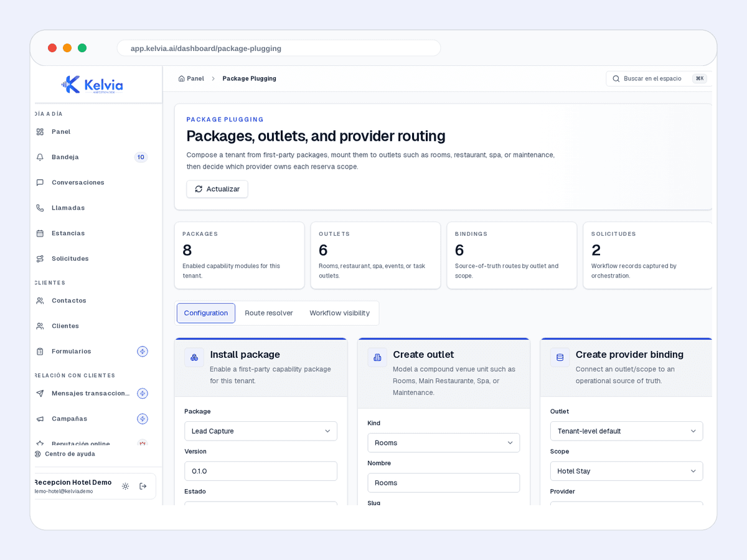Go to Panel breadcrumb link

click(x=195, y=79)
